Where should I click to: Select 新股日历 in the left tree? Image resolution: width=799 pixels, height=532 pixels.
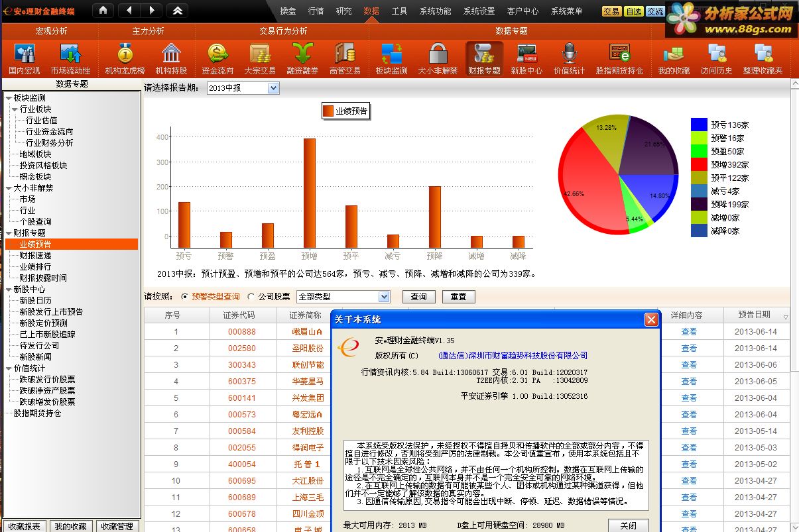(x=35, y=301)
